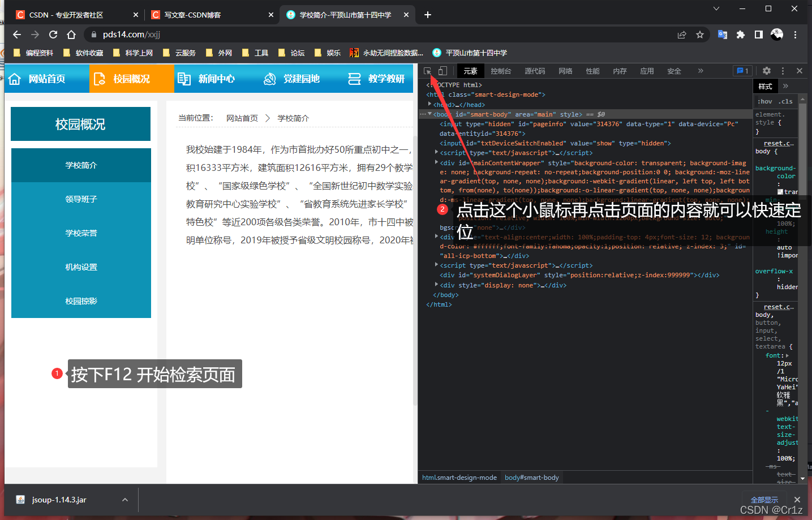Viewport: 812px width, 520px height.
Task: Toggle the :hov element state panel
Action: (765, 101)
